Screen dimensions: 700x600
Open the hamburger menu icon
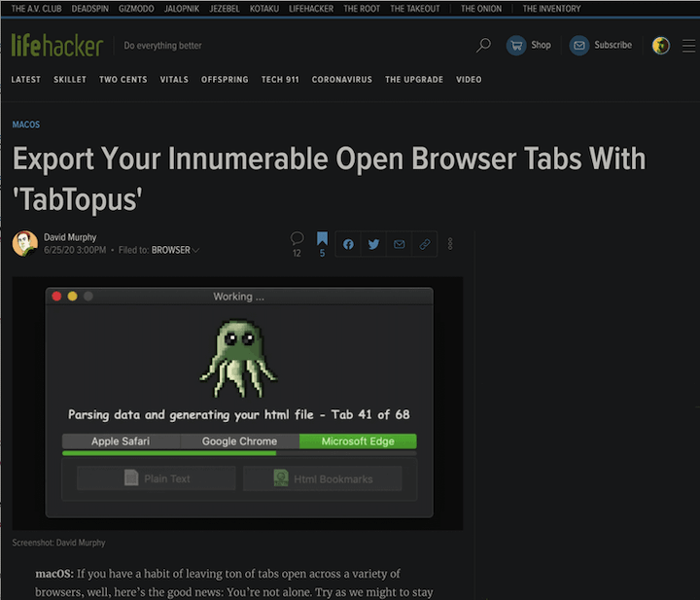click(x=689, y=46)
